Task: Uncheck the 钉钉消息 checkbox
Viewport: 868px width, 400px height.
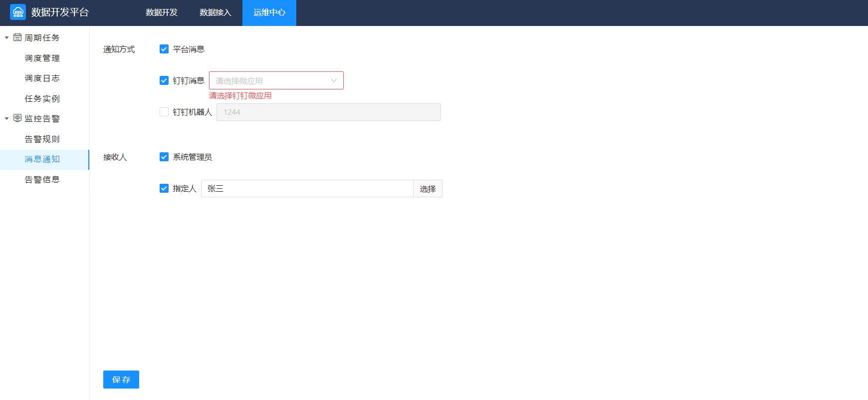Action: coord(164,80)
